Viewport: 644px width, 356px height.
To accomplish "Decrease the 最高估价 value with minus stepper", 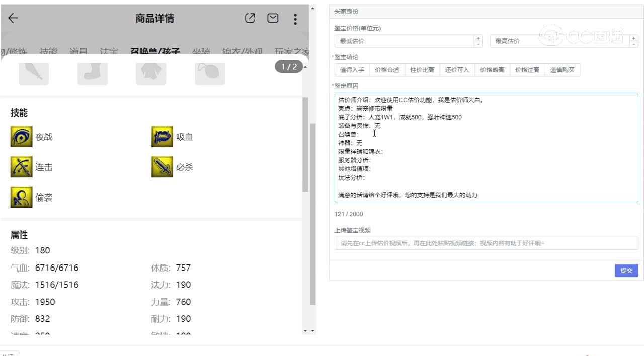I will pos(633,44).
